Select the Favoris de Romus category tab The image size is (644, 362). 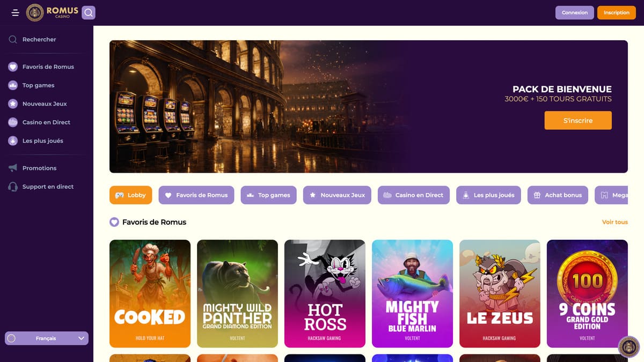pyautogui.click(x=196, y=195)
